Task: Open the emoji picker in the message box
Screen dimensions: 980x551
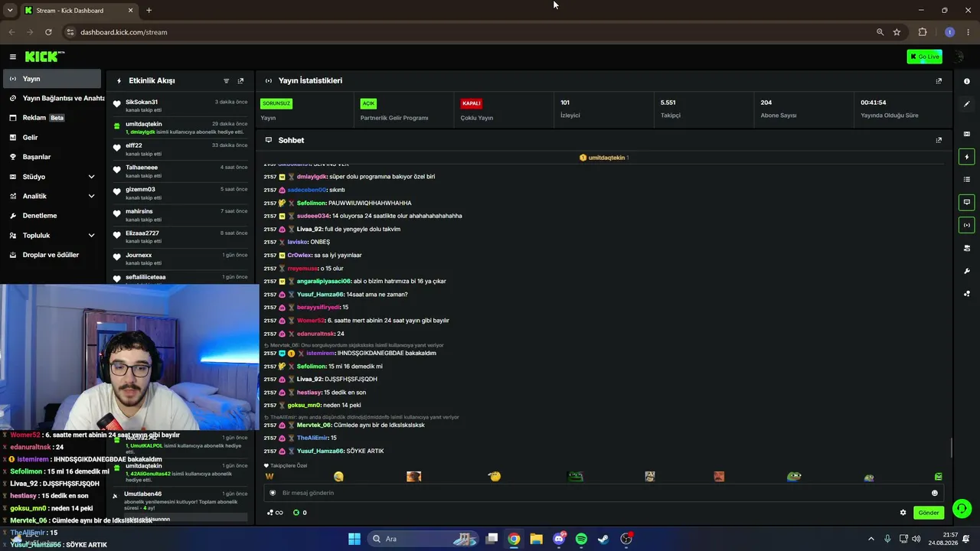Action: [934, 493]
